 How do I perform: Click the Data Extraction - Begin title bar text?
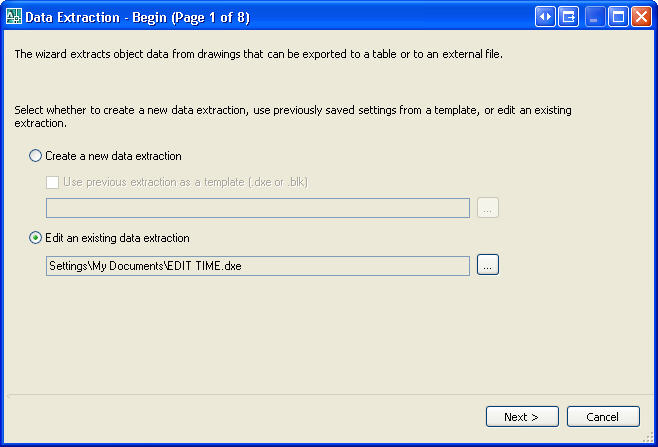(137, 18)
